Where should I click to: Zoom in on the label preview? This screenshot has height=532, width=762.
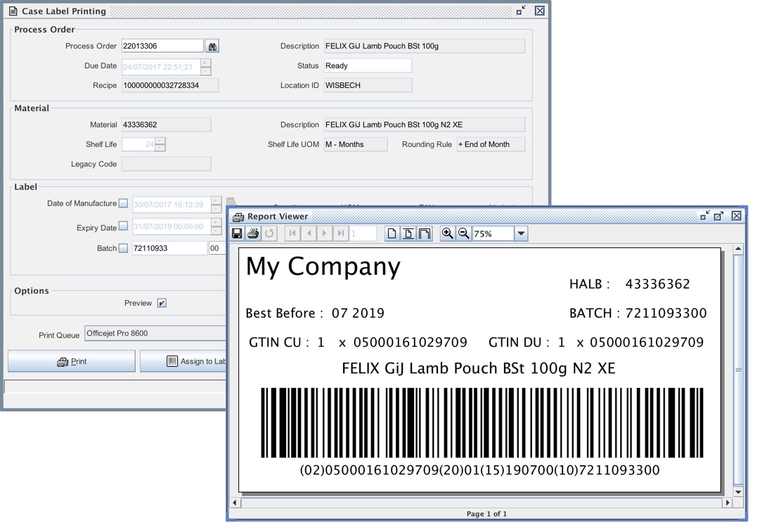point(447,233)
